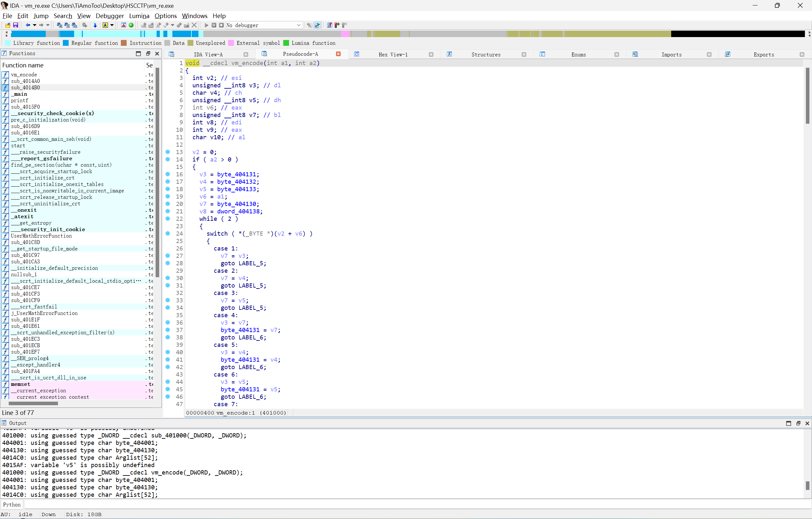The image size is (812, 519).
Task: Click the yellow A text style icon
Action: [x=105, y=25]
